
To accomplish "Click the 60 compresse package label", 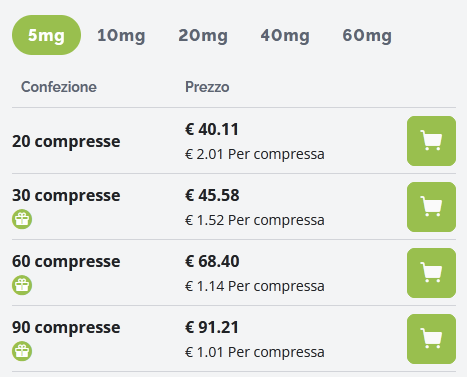I will pyautogui.click(x=66, y=261).
